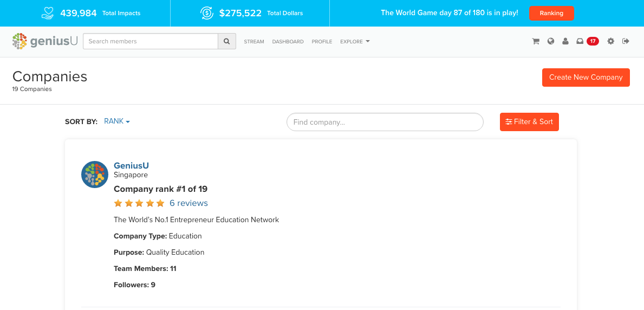Click Followers: 9 line
644x310 pixels.
(x=134, y=285)
